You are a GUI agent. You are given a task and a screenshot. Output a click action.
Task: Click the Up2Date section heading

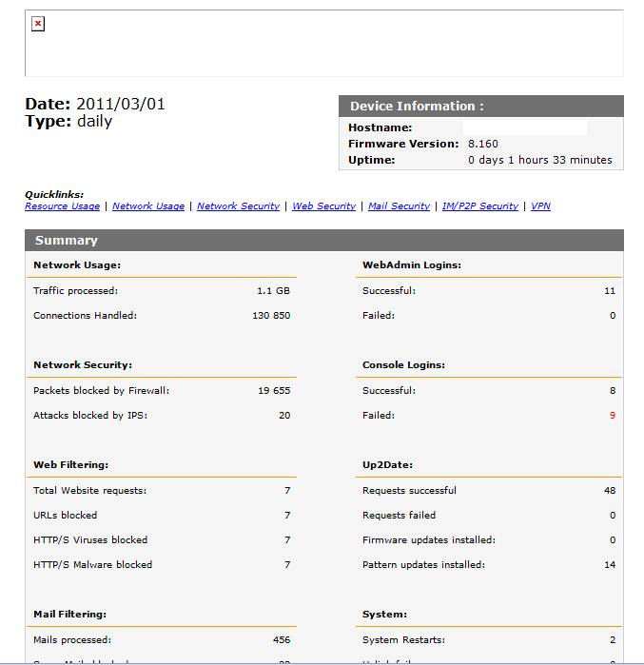(x=388, y=464)
